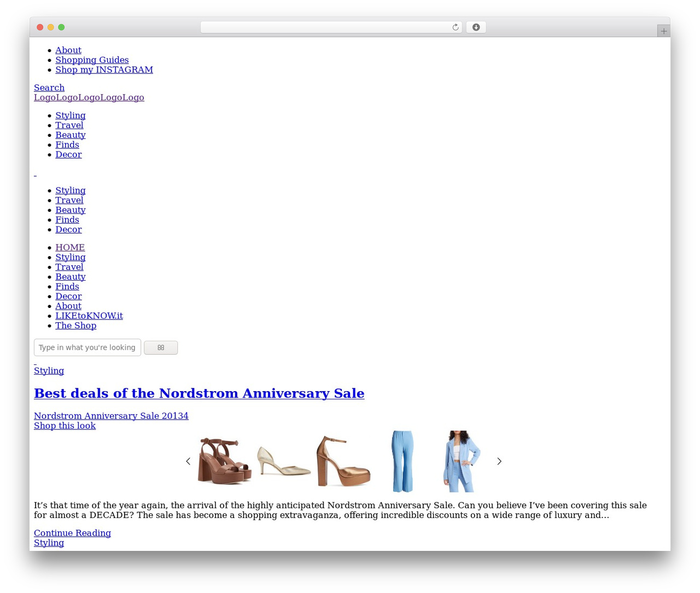Open the About link above Shopping Guides
This screenshot has height=593, width=700.
[68, 50]
